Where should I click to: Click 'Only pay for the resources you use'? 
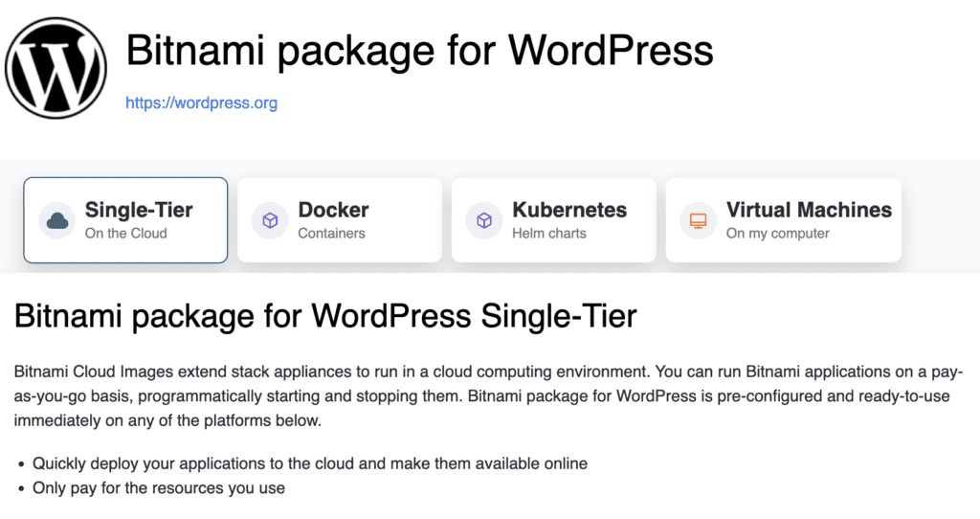tap(159, 487)
